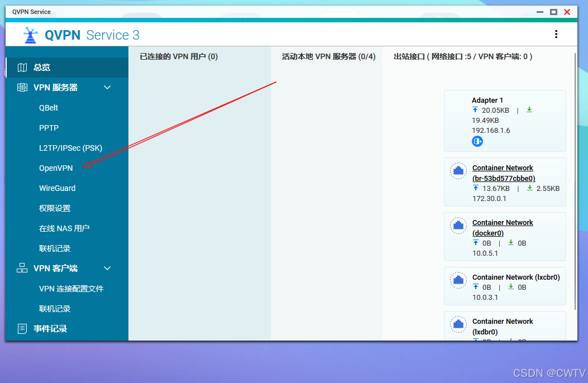
Task: Click the Container Network (lxcbr0) title
Action: click(x=516, y=277)
